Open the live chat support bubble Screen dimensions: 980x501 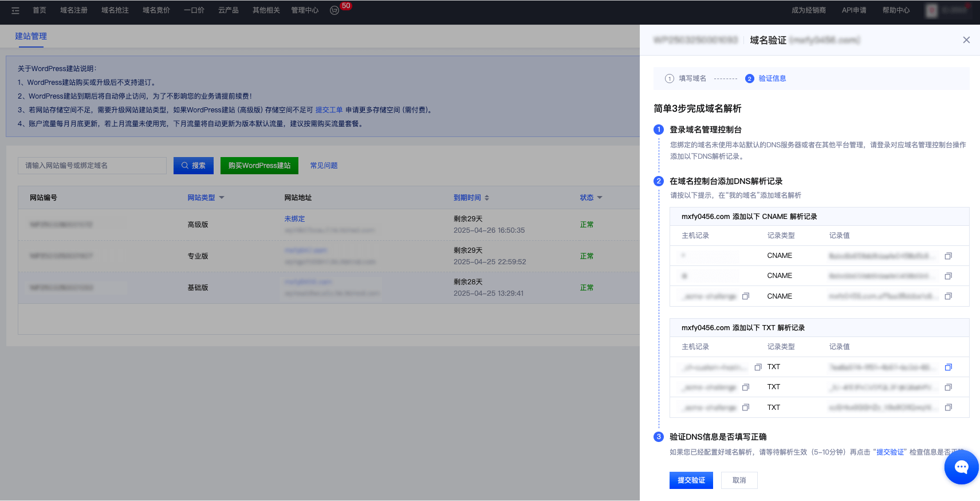pyautogui.click(x=961, y=467)
